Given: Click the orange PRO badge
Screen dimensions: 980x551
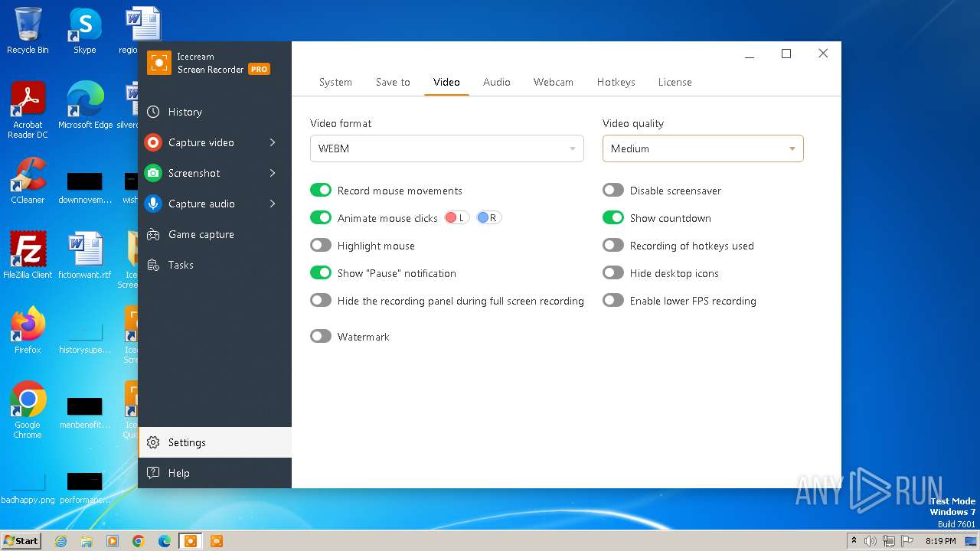Looking at the screenshot, I should 259,69.
